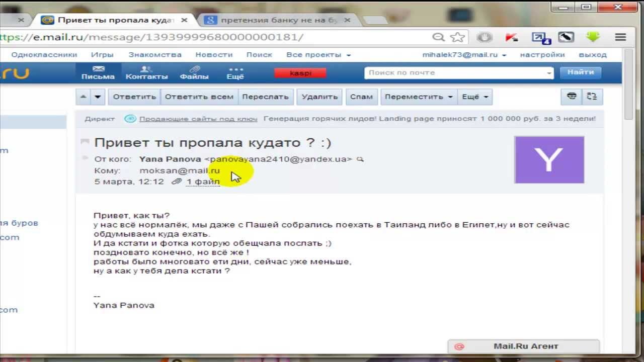Toggle the flag next to message subject
This screenshot has width=644, height=362.
point(85,142)
